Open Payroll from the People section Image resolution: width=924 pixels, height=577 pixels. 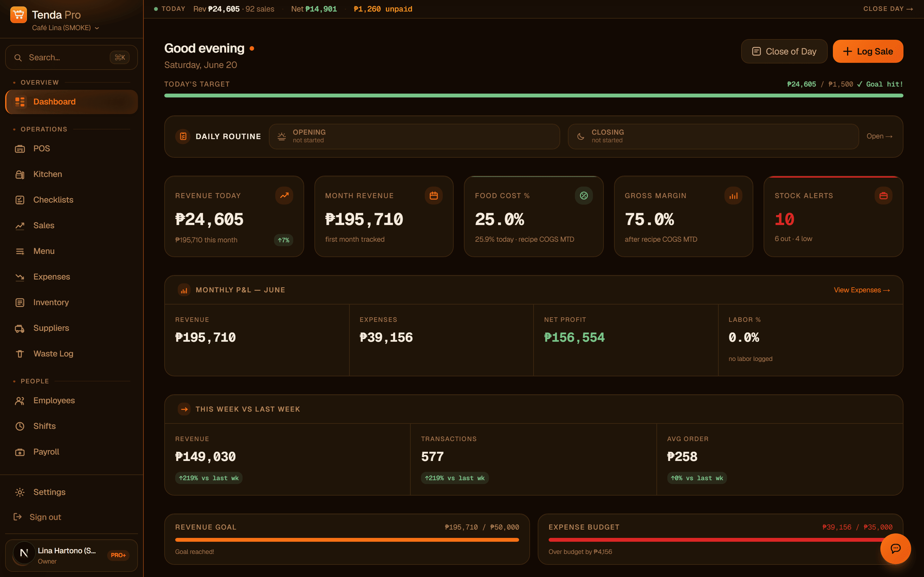(72, 452)
